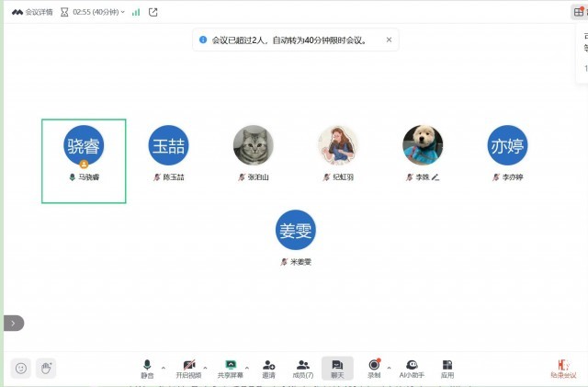Viewport: 588px width, 387px height.
Task: Open the 聊天 chat panel
Action: 337,368
